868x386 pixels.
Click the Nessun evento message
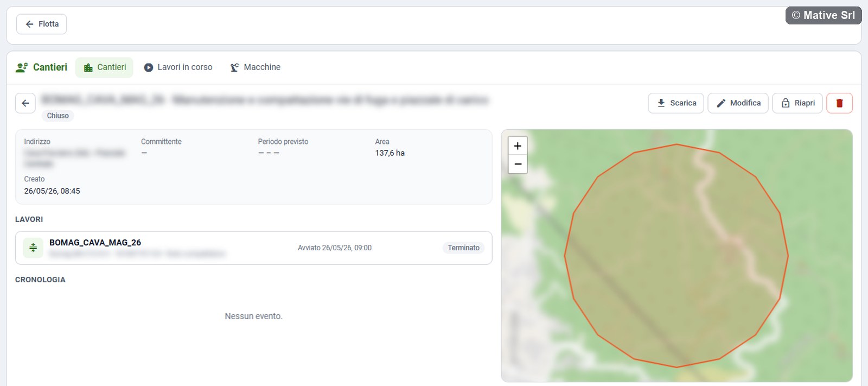253,316
